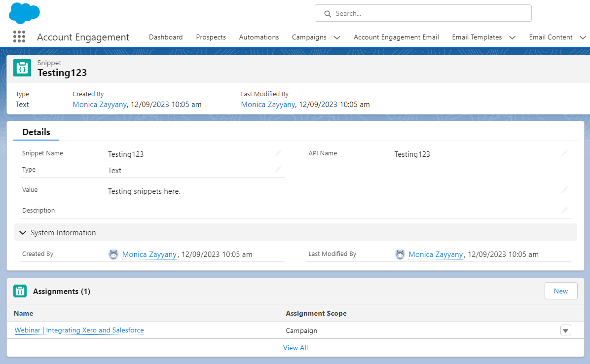
Task: Switch to the Prospects navigation item
Action: click(x=211, y=37)
